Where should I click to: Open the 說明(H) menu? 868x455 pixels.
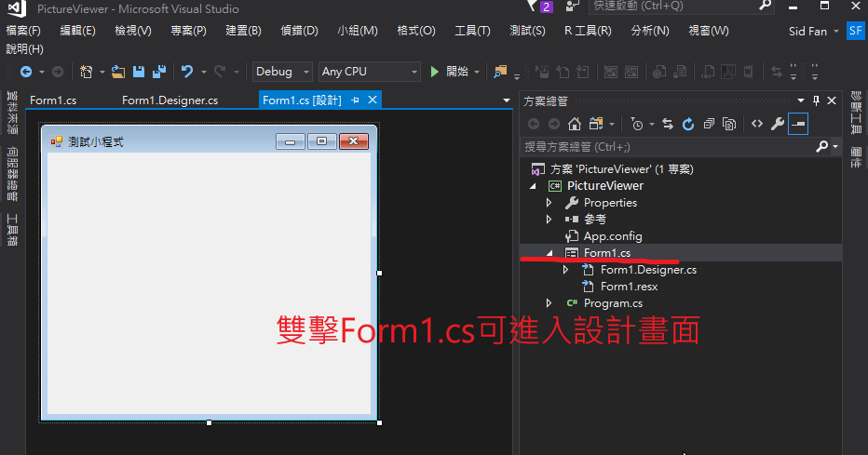pyautogui.click(x=25, y=49)
